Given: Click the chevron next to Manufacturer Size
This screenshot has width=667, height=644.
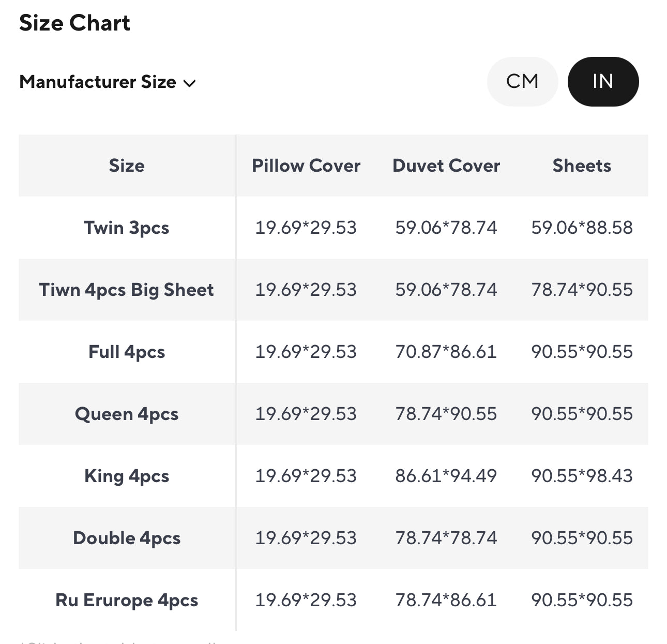Looking at the screenshot, I should 190,83.
